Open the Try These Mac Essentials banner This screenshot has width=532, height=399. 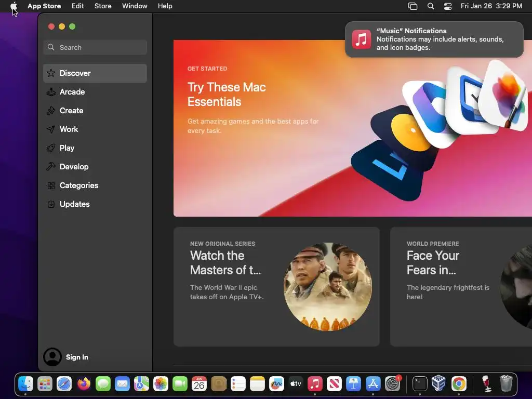click(353, 128)
